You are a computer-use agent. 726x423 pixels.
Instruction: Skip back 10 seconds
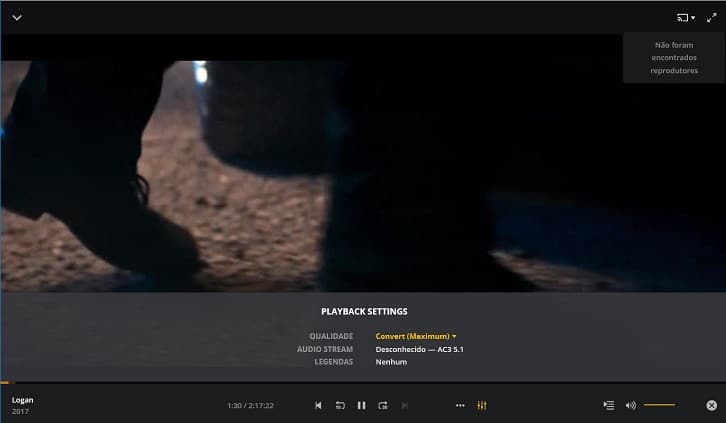[340, 405]
